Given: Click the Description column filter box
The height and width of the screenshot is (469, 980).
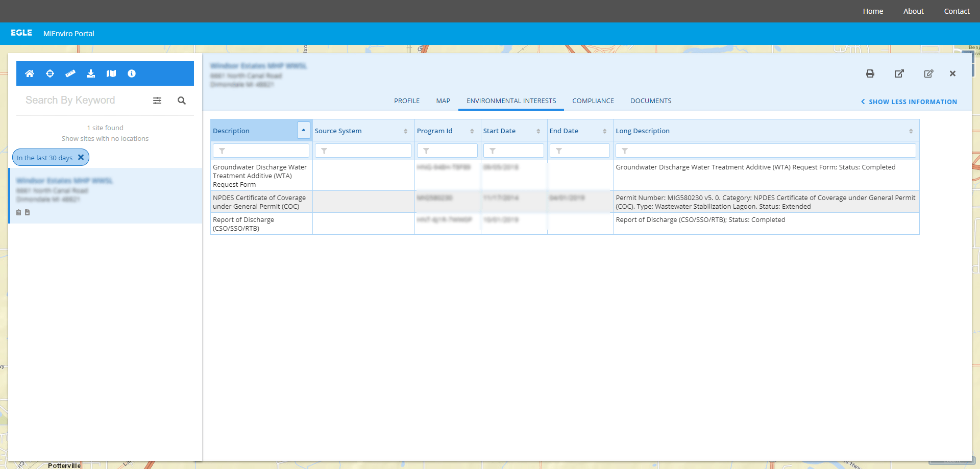Looking at the screenshot, I should [x=261, y=151].
